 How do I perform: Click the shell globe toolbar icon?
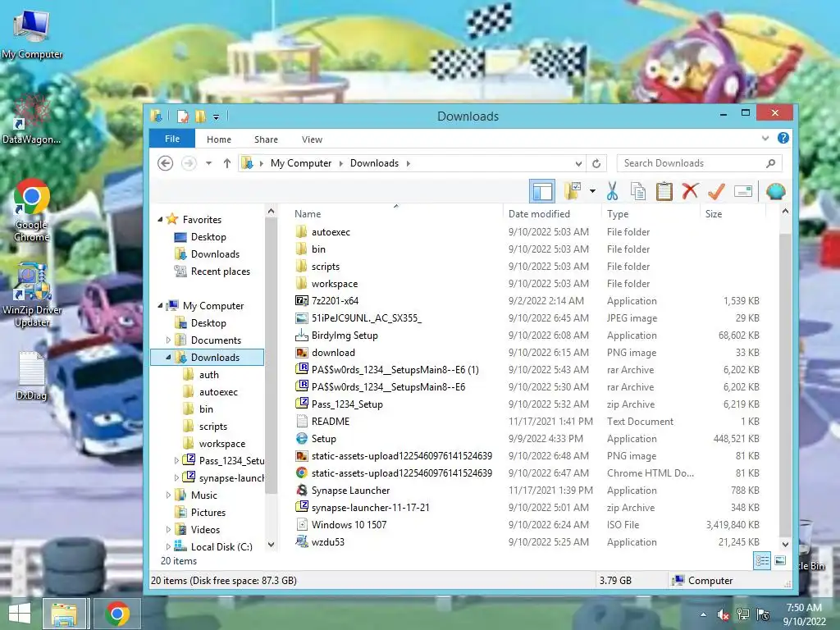click(x=775, y=191)
